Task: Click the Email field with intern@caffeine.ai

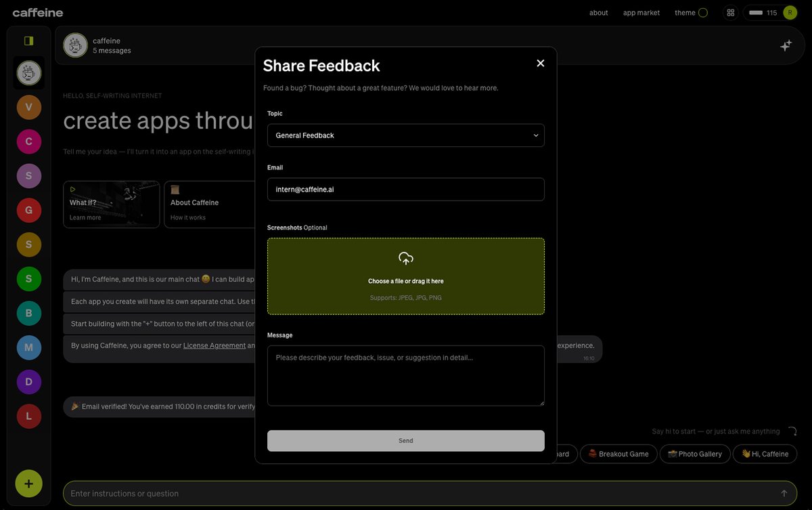Action: pyautogui.click(x=406, y=190)
